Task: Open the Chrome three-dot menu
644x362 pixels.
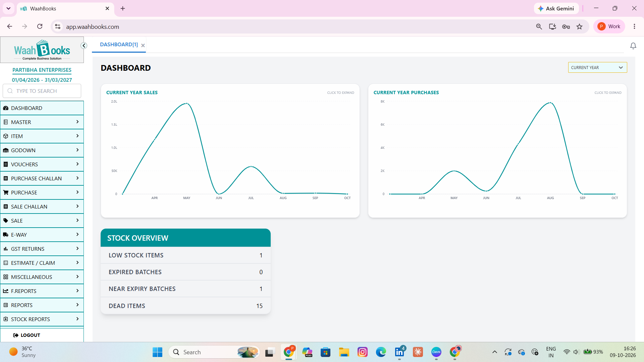Action: tap(634, 26)
